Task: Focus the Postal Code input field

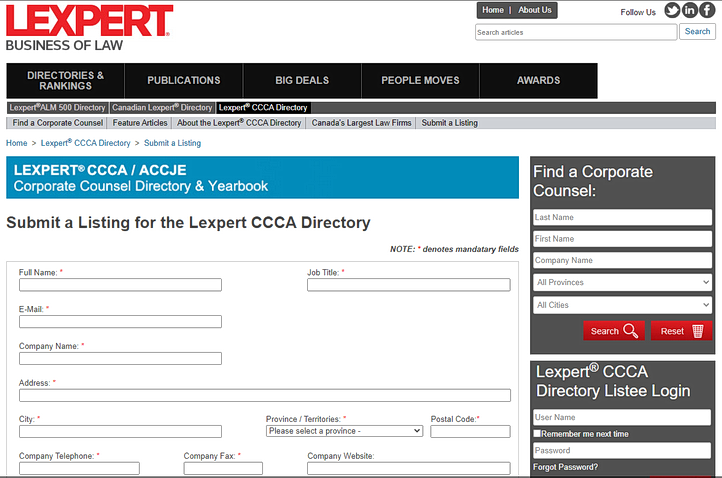Action: click(x=470, y=431)
